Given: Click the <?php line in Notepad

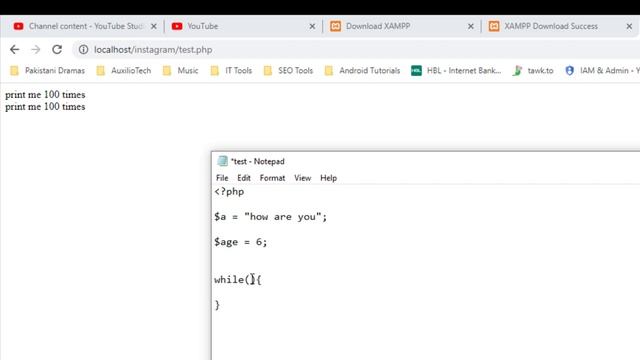Looking at the screenshot, I should [x=229, y=192].
